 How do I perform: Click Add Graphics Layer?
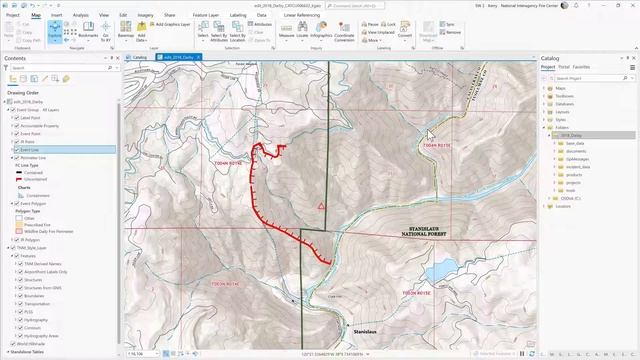(171, 24)
